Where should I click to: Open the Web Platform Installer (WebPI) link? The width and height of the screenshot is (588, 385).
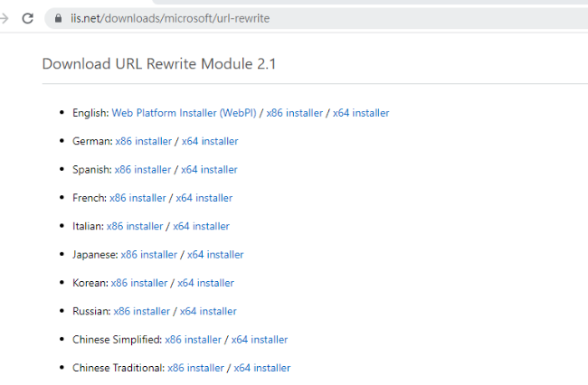click(184, 113)
